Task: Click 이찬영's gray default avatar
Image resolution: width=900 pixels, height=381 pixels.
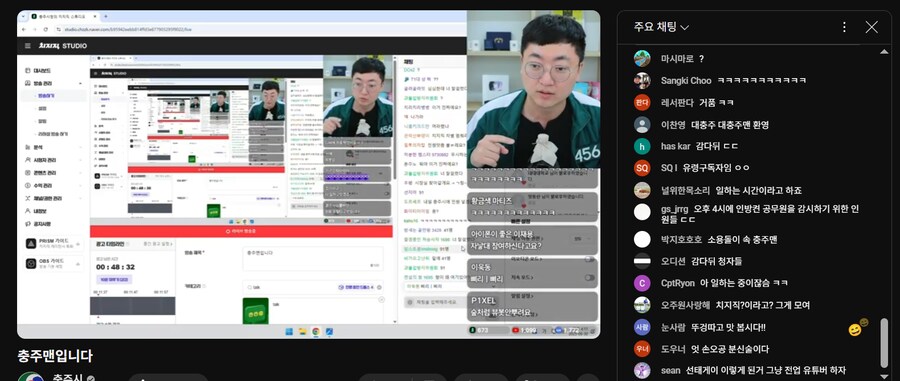Action: point(642,125)
